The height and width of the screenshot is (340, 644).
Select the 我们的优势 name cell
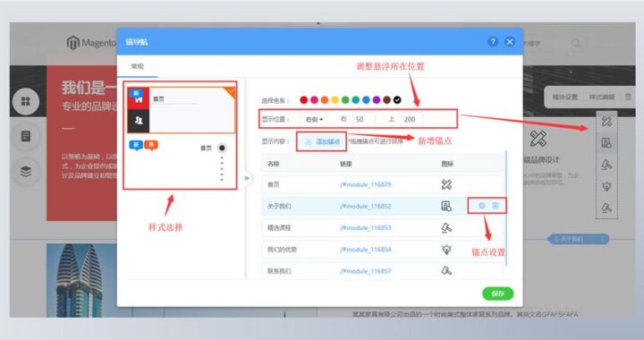coord(282,250)
